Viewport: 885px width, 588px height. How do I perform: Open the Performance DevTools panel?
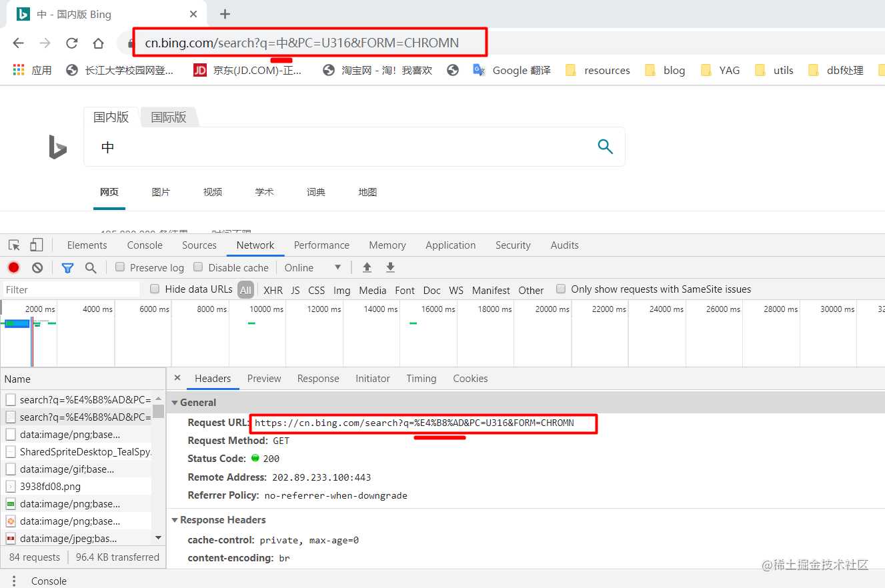pos(321,245)
